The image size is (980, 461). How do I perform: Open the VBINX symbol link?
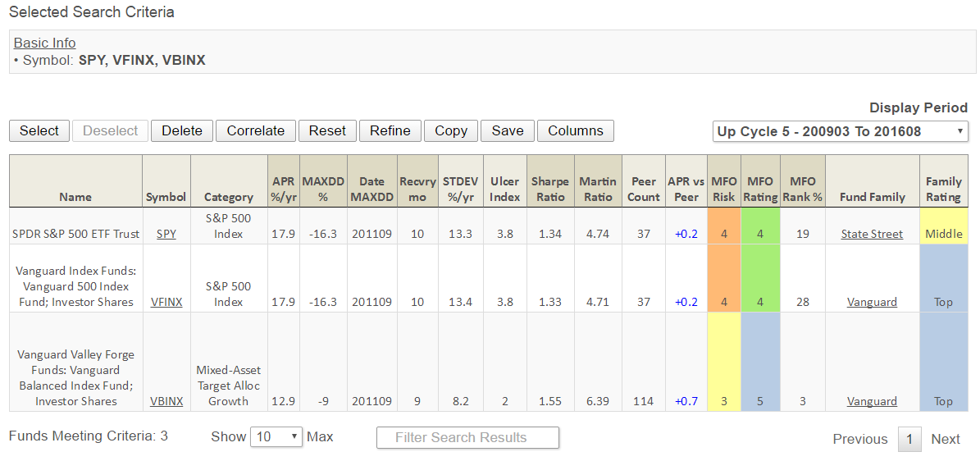point(166,401)
